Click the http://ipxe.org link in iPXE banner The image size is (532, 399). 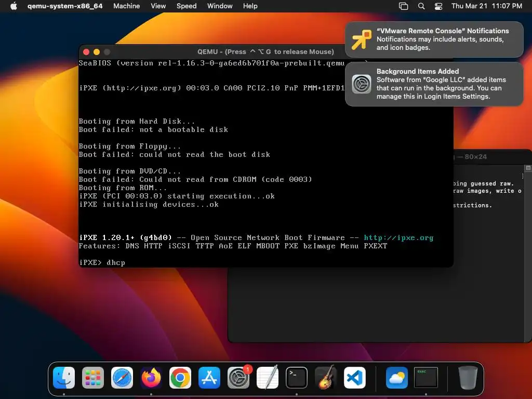tap(398, 237)
